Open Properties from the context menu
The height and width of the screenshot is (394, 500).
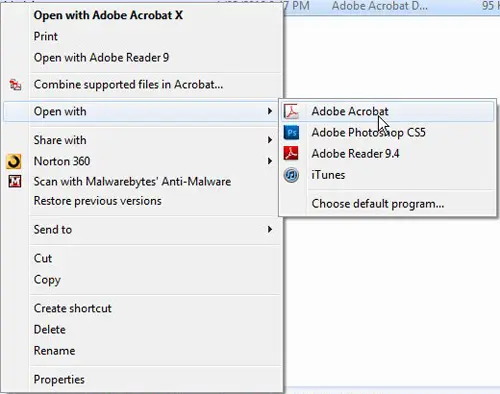pyautogui.click(x=59, y=380)
